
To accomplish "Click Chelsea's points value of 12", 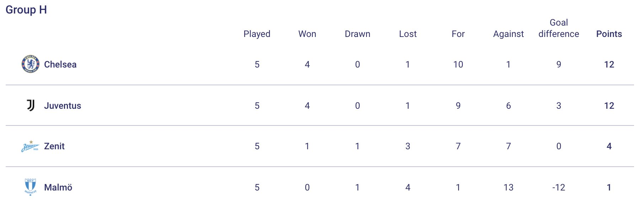I will pos(609,64).
